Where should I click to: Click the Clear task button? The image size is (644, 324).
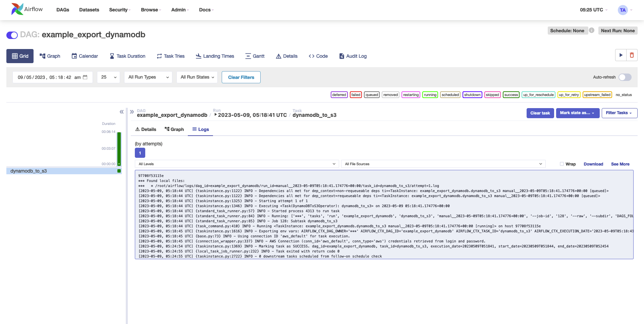pyautogui.click(x=540, y=113)
